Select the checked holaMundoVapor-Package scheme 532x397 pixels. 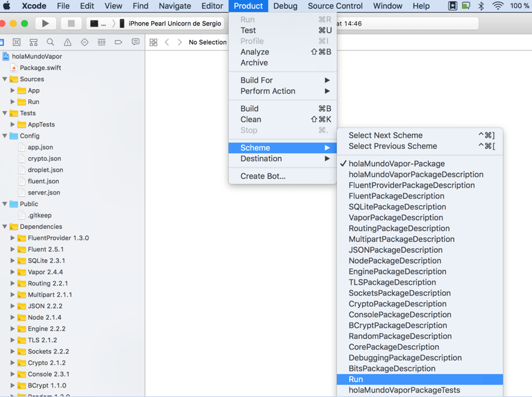(420, 163)
